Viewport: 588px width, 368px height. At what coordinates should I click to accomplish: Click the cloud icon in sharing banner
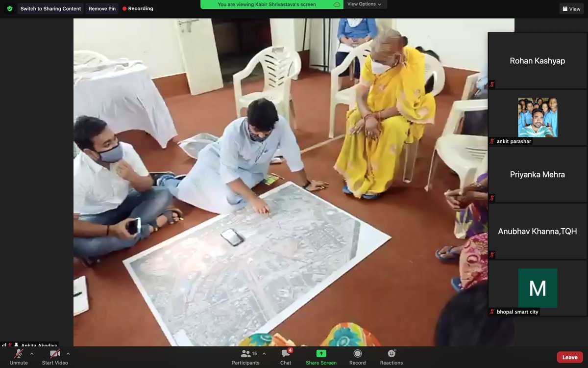[x=337, y=4]
